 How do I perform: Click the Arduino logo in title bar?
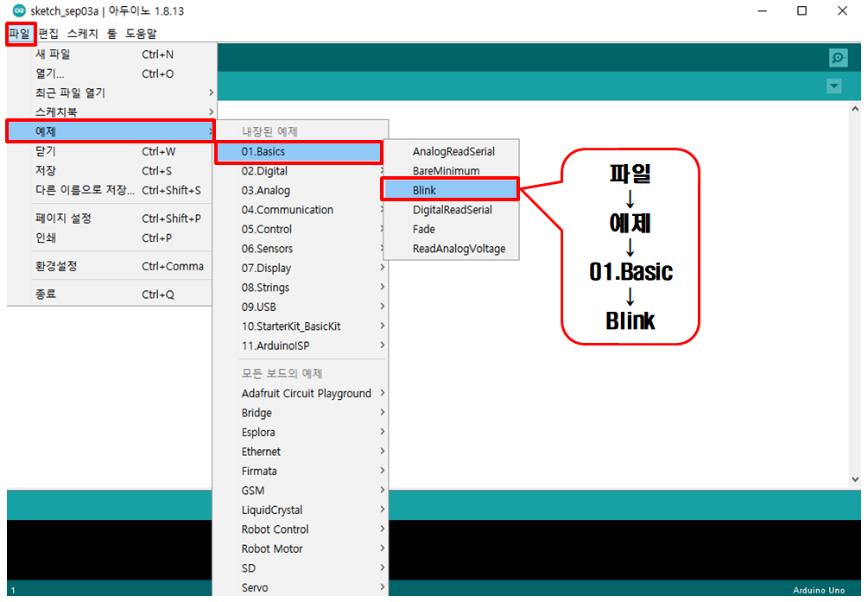pyautogui.click(x=19, y=10)
